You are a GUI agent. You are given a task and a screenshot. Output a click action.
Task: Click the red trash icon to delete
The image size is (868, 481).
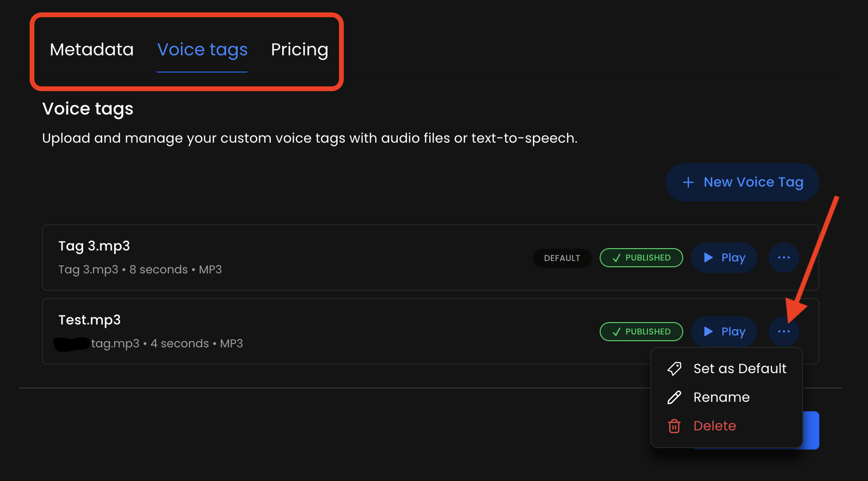(674, 426)
